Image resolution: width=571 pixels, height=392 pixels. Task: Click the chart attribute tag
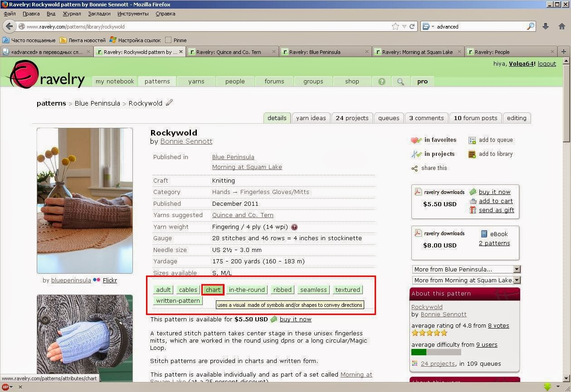point(213,290)
